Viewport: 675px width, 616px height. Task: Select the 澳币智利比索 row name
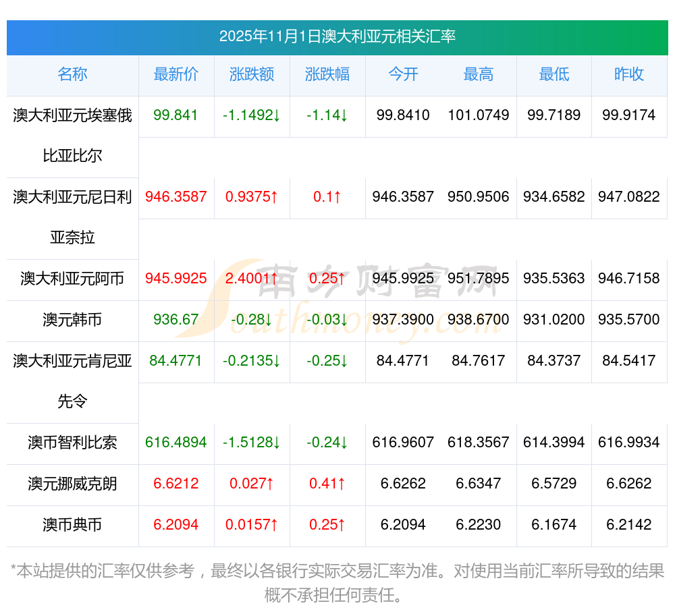[72, 443]
